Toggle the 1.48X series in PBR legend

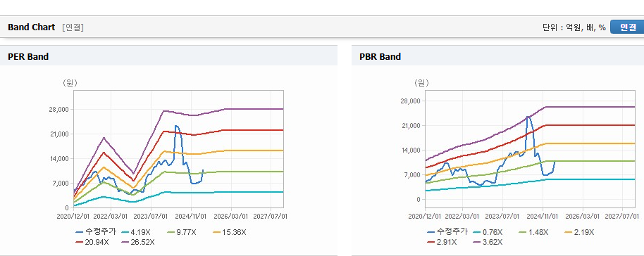point(533,232)
